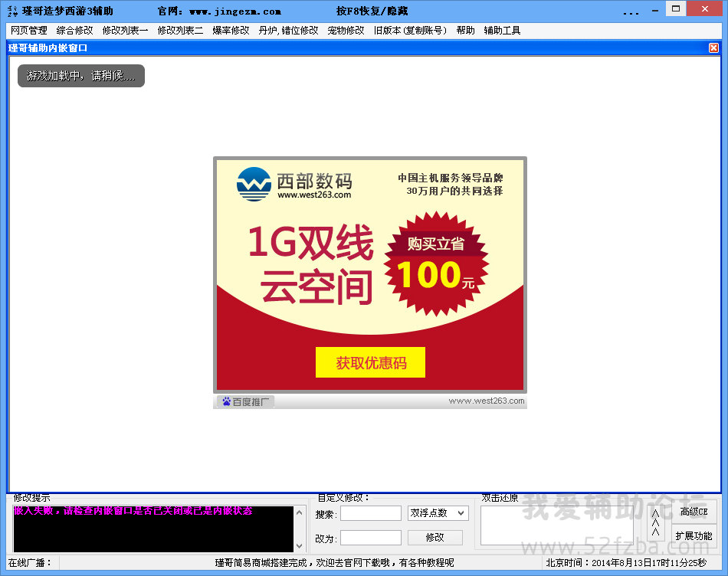Screen dimensions: 728x576
Task: Click the 百度推广 paw badge
Action: point(245,401)
